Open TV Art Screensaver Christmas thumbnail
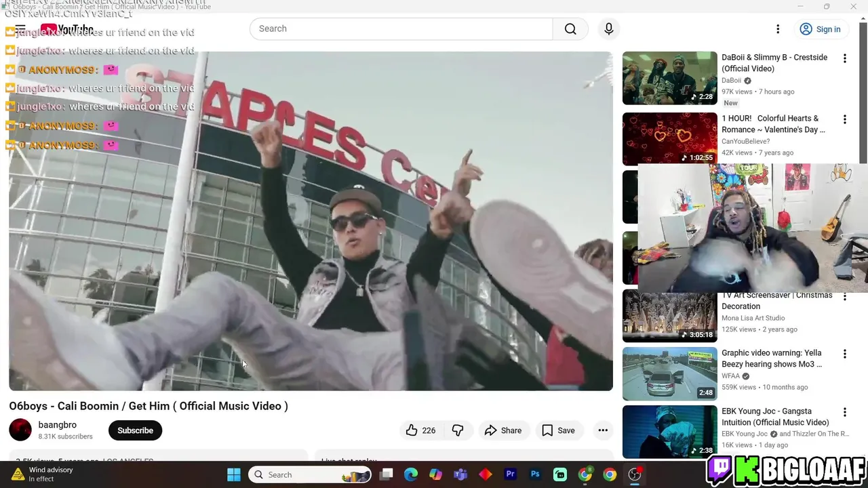Screen dimensions: 868x488 coord(669,317)
